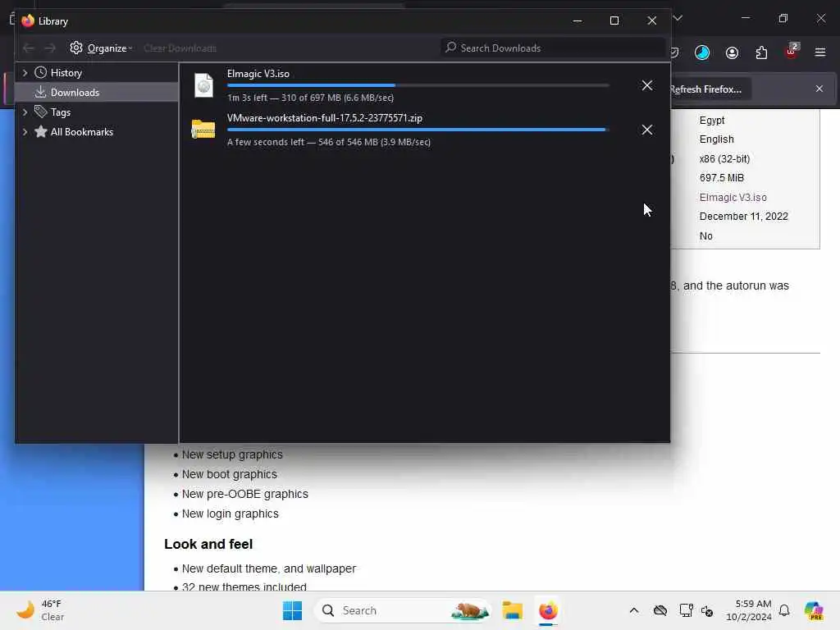The image size is (840, 630).
Task: Click 'New setup graphics' bullet on webpage
Action: click(x=232, y=454)
